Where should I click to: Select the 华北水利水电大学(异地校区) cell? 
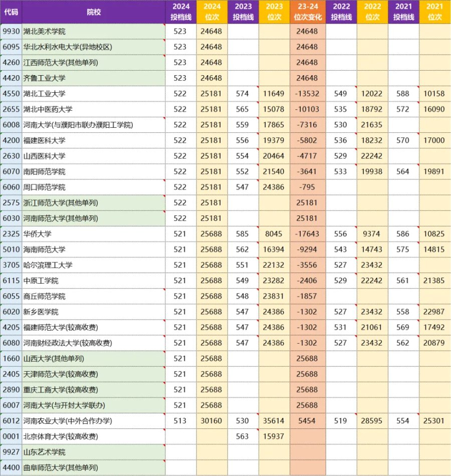94,47
